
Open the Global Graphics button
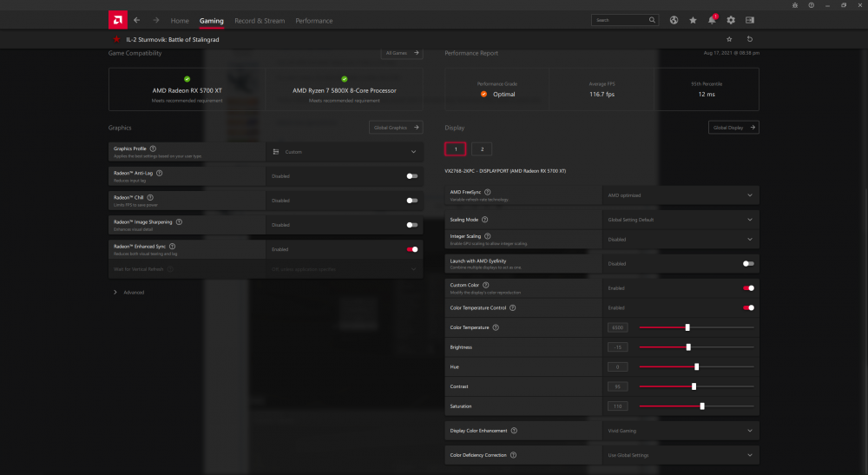click(396, 128)
